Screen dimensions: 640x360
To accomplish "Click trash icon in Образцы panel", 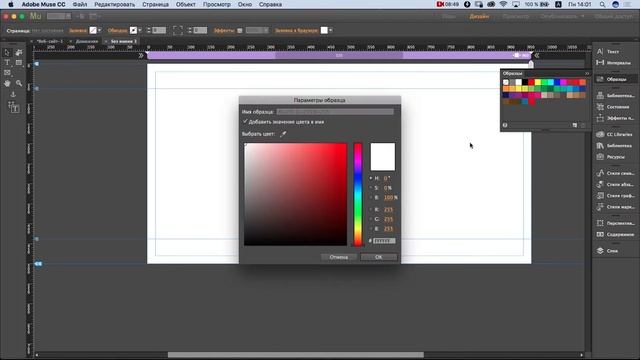I will click(583, 125).
